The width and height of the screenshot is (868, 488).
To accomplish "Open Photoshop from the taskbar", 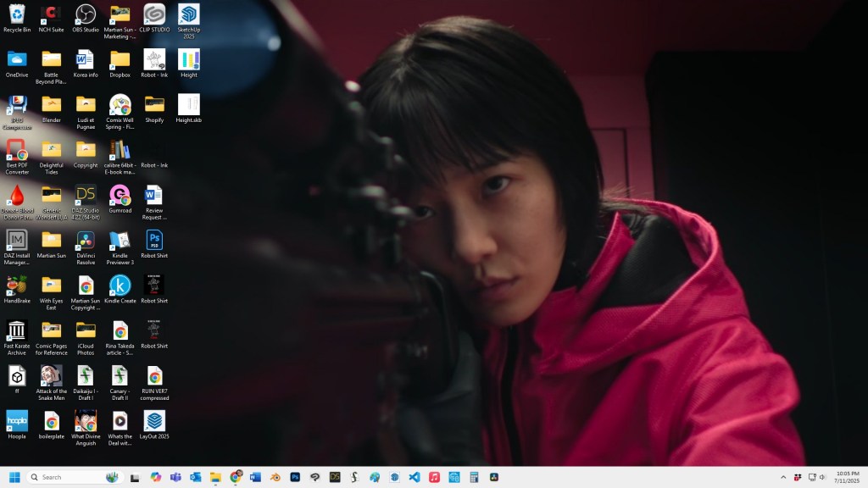I will [x=295, y=478].
